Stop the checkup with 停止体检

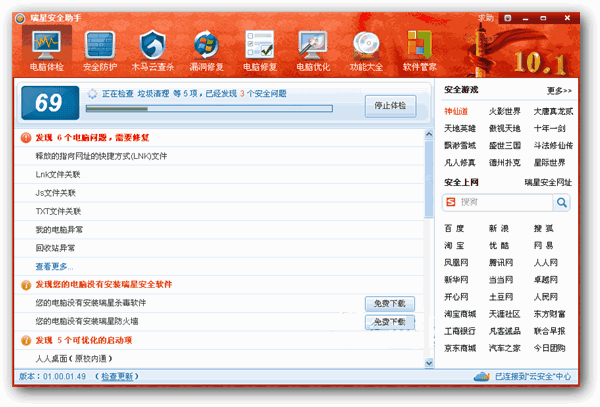coord(390,106)
